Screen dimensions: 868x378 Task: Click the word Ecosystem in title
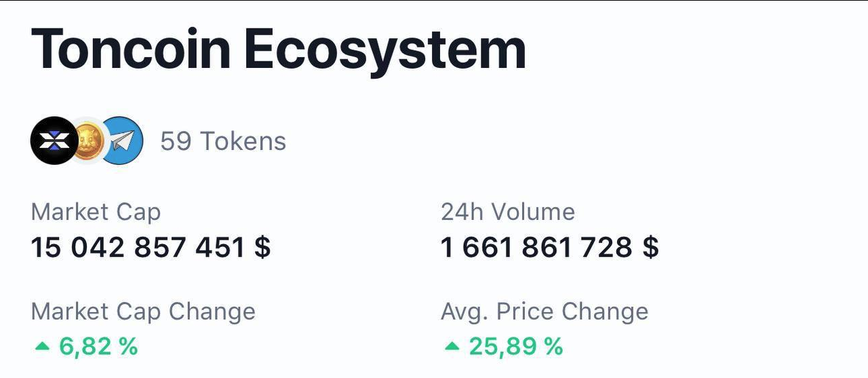point(385,50)
